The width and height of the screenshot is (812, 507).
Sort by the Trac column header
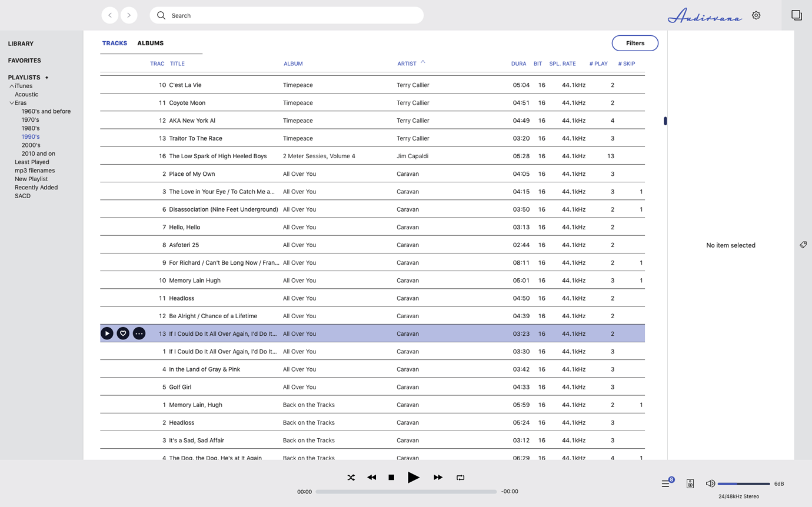click(157, 64)
